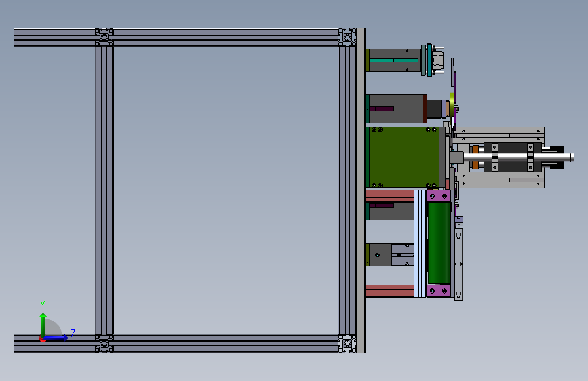Pick the lower magenta bearing bracket
Image resolution: width=588 pixels, height=381 pixels.
tap(438, 291)
